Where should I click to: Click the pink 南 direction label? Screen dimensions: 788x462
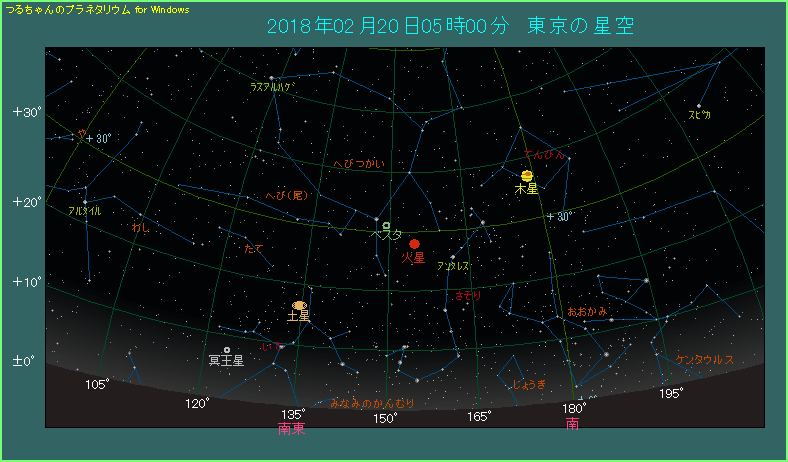tap(572, 424)
